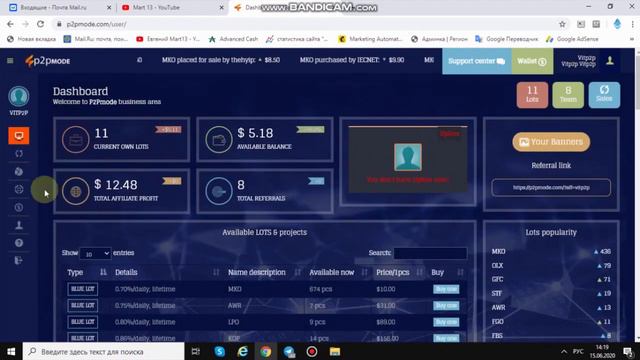
Task: Open the Advanced Cash bookmark
Action: point(233,39)
